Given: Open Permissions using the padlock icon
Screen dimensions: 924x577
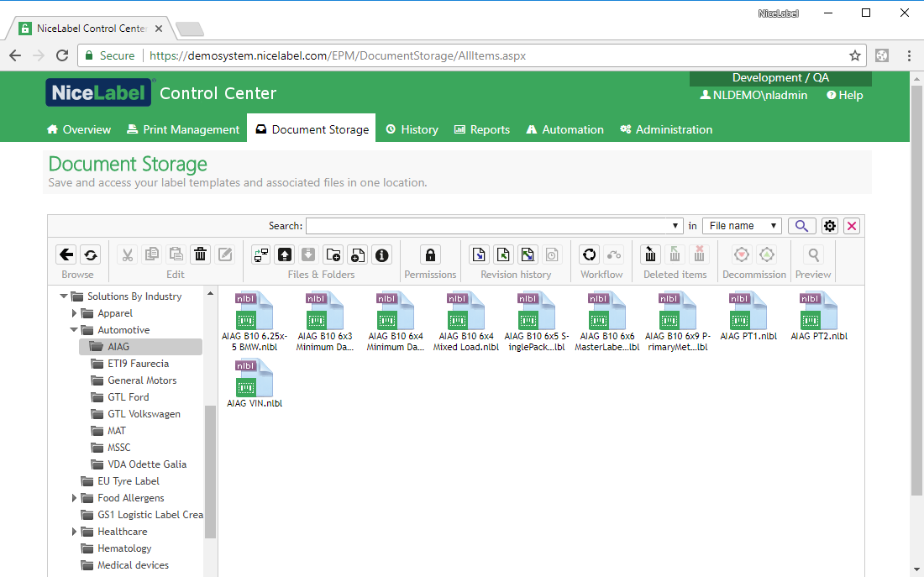Looking at the screenshot, I should pos(430,254).
